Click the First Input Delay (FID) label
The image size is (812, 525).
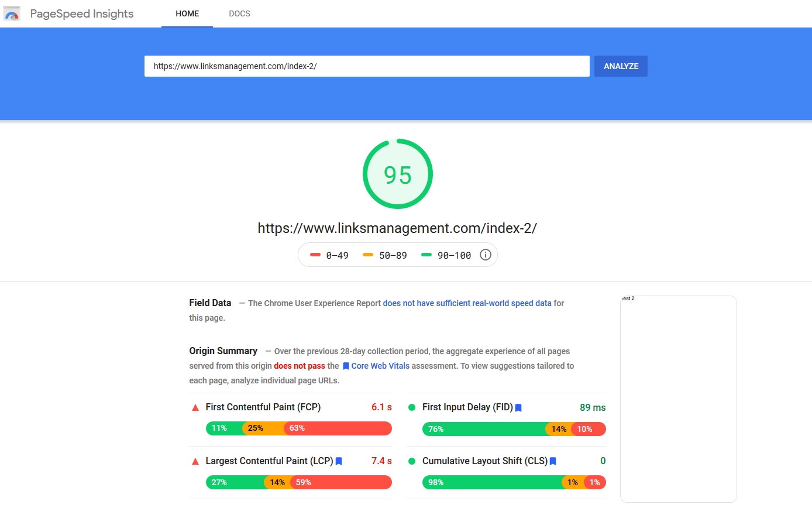pos(467,407)
